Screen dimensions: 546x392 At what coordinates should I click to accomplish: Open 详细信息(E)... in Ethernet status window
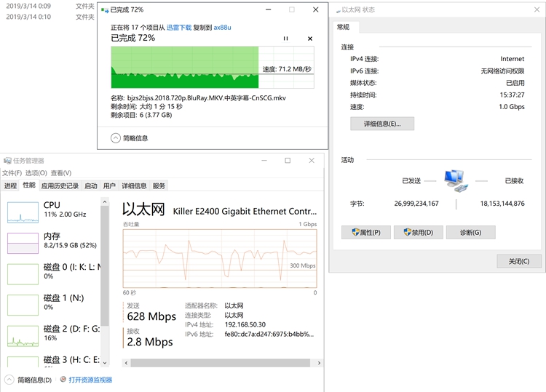point(382,124)
